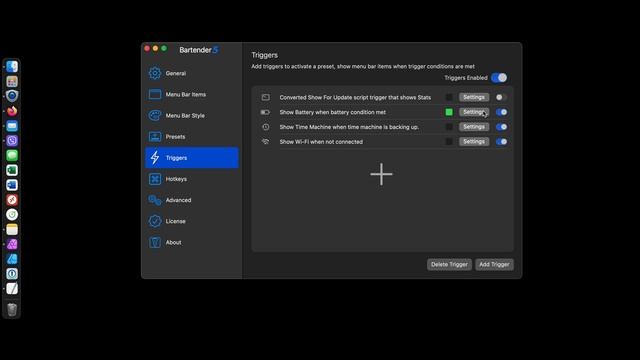
Task: Open the License sidebar section
Action: click(x=192, y=221)
